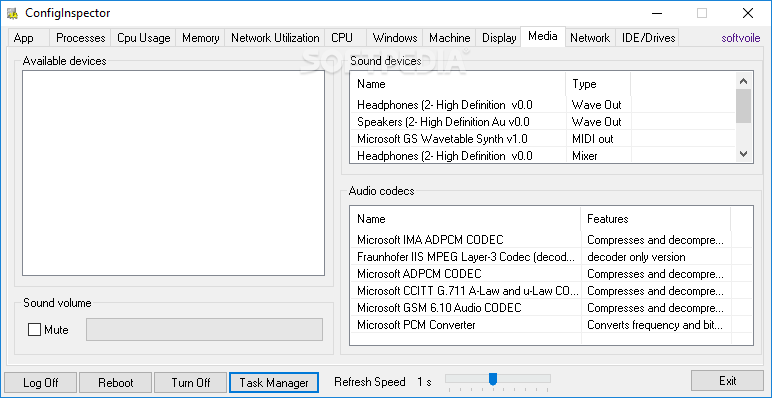This screenshot has height=398, width=772.
Task: Click the sound devices scroll up arrow
Action: 743,81
